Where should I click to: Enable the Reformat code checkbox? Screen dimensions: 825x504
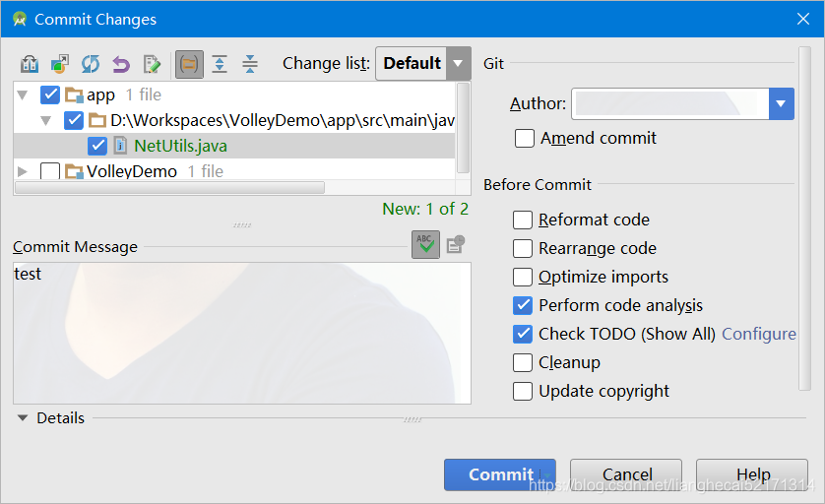[x=523, y=220]
